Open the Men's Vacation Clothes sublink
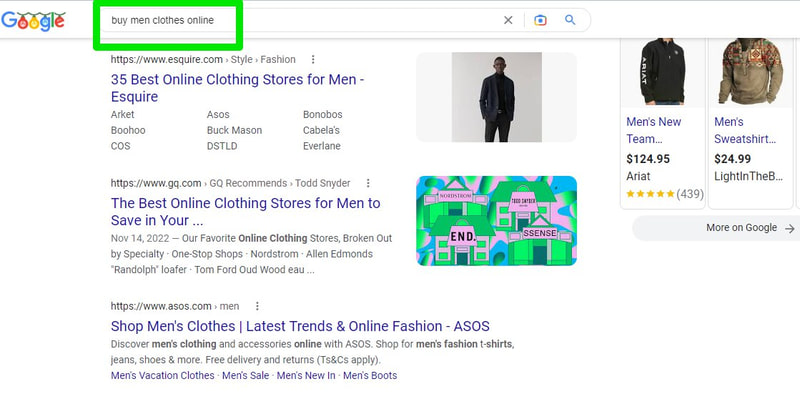The image size is (800, 399). (162, 376)
